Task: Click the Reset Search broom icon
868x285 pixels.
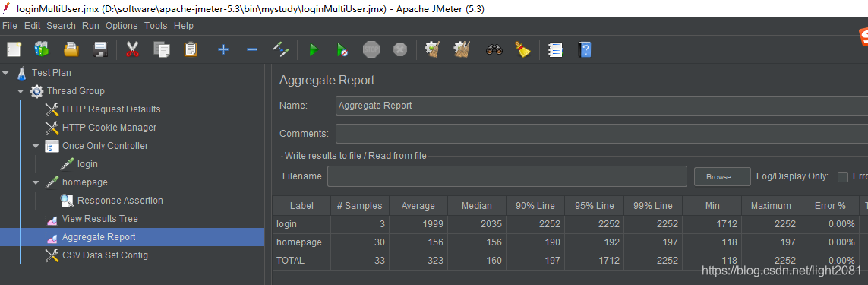Action: [522, 50]
